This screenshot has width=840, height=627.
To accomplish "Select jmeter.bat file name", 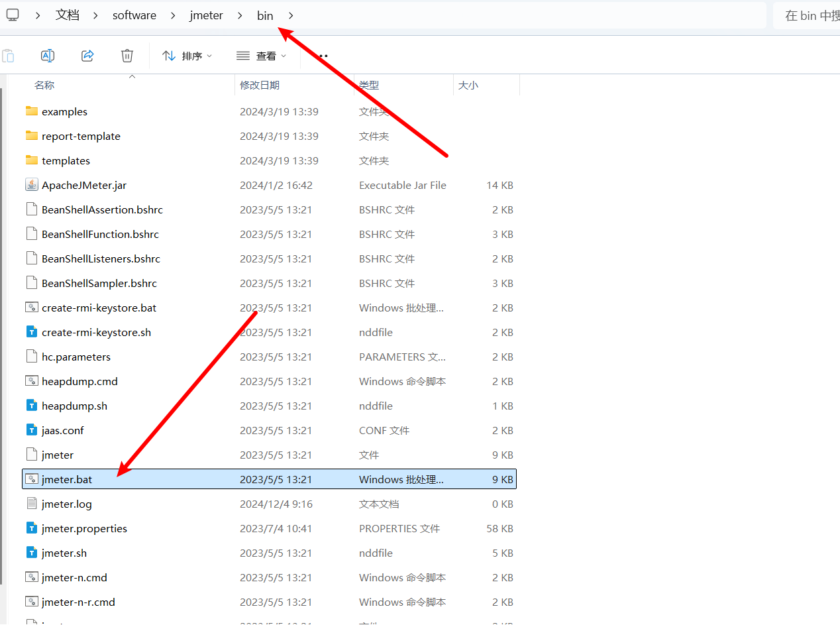I will (x=67, y=479).
